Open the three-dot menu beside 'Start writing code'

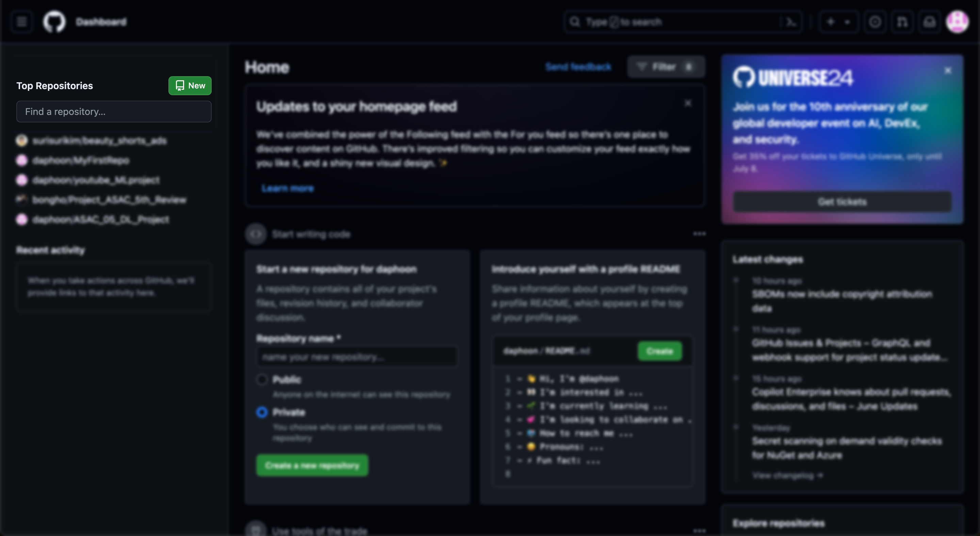click(699, 234)
